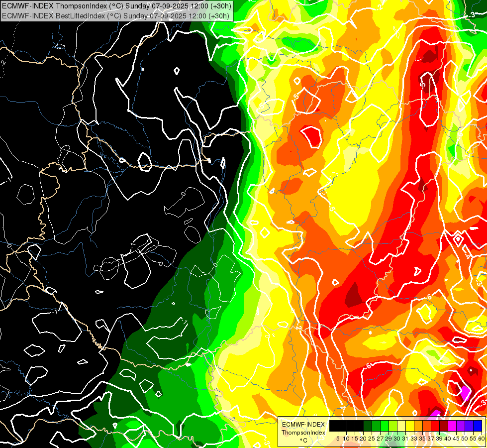
Task: Pick the dark green 20–25 legend swatch
Action: [x=368, y=426]
